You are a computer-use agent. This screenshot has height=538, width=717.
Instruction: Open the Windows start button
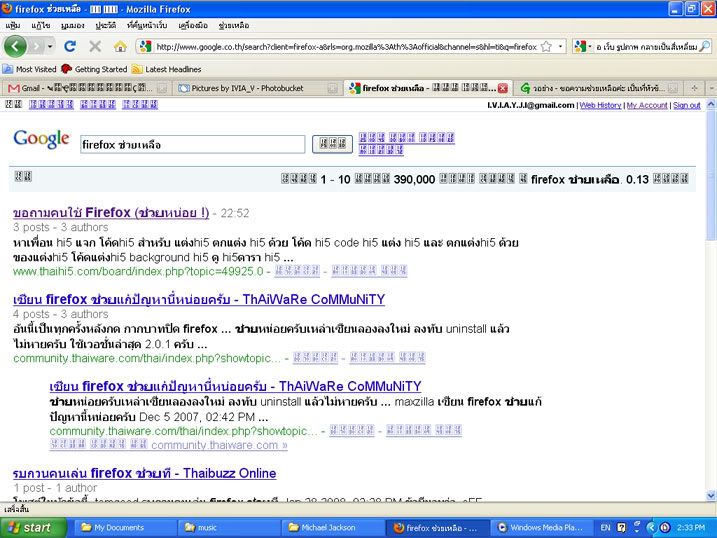click(33, 527)
